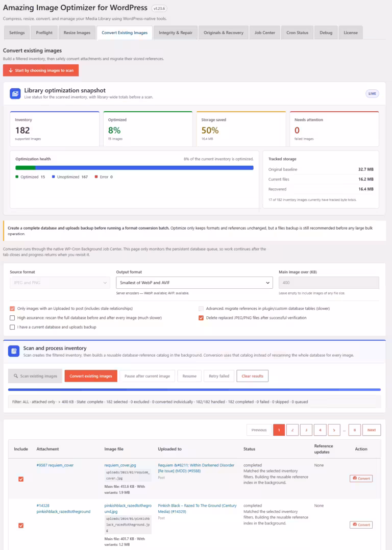Open the requiem_cover.jpg image file link
The height and width of the screenshot is (550, 392).
point(120,465)
